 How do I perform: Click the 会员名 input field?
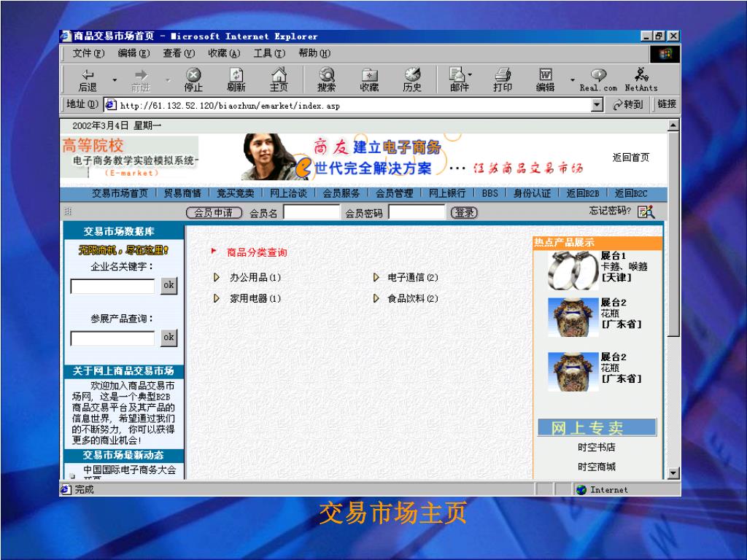point(311,212)
